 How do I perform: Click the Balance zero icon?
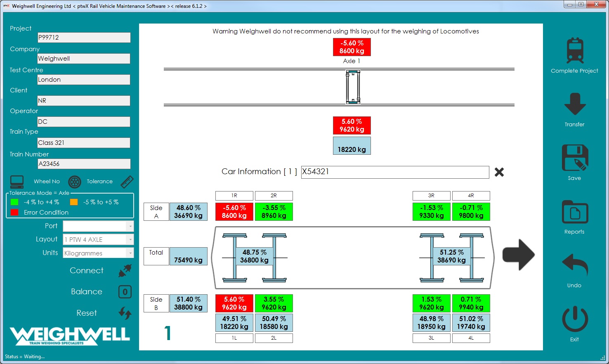tap(125, 292)
